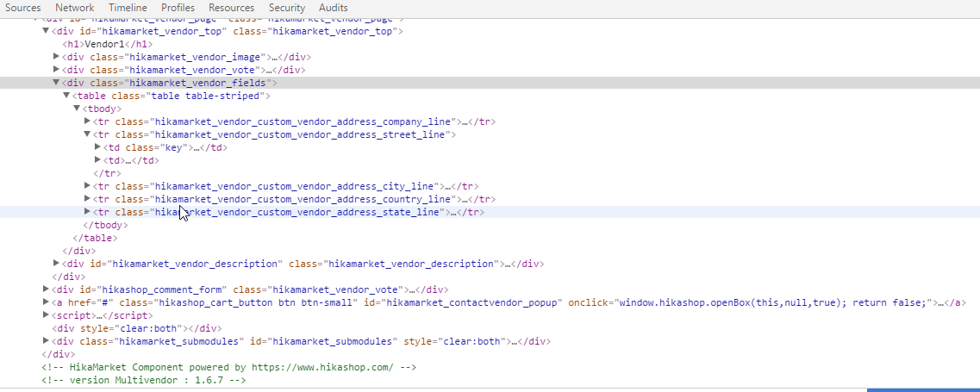The width and height of the screenshot is (980, 392).
Task: Open the Resources tab
Action: pos(231,8)
